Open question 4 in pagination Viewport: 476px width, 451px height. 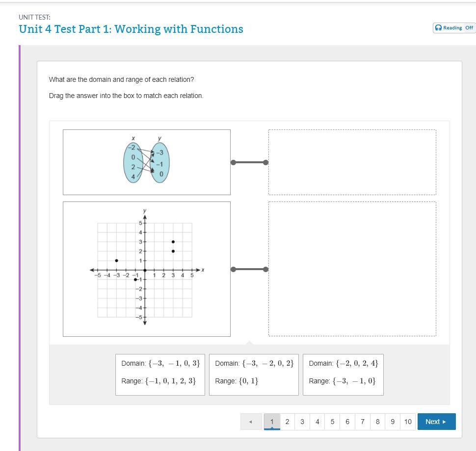point(317,422)
